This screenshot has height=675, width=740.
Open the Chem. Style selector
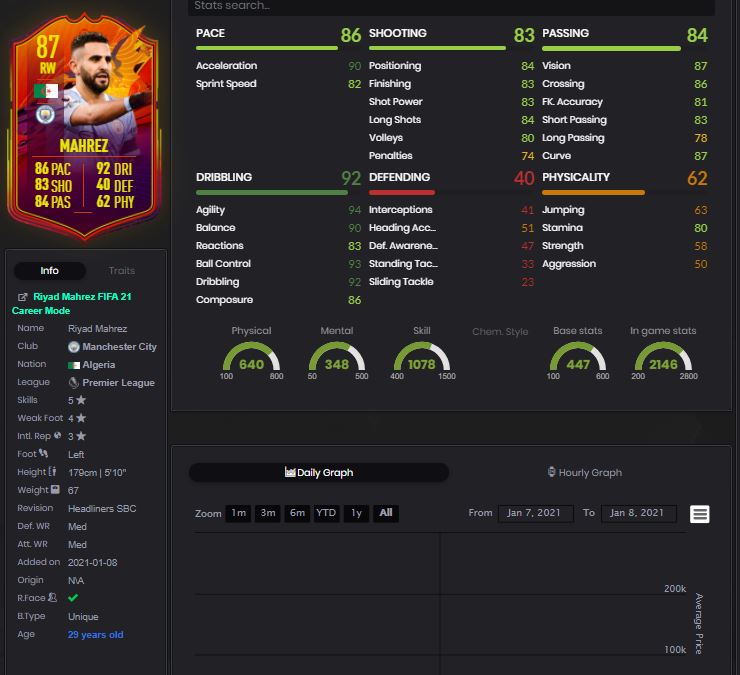500,332
